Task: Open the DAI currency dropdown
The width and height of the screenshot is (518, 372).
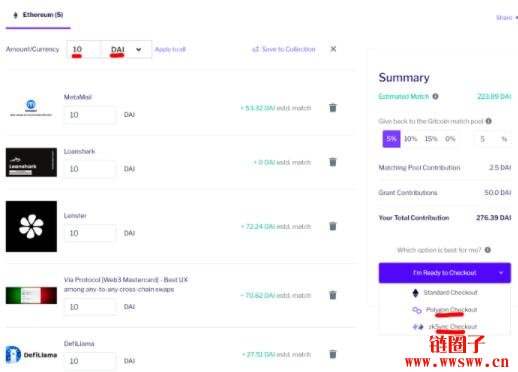Action: coord(126,49)
